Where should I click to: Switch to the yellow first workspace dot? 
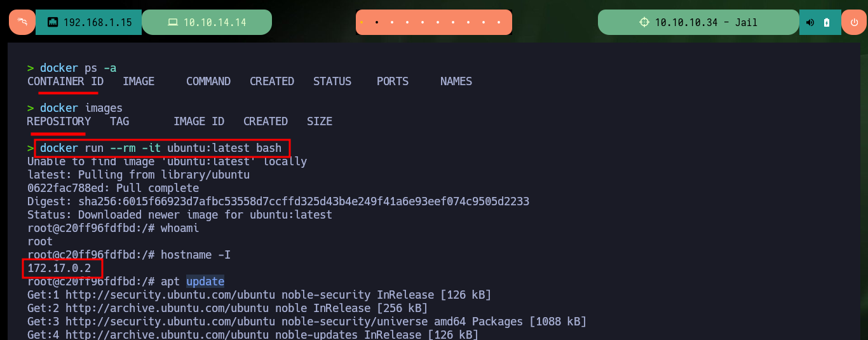pyautogui.click(x=361, y=22)
